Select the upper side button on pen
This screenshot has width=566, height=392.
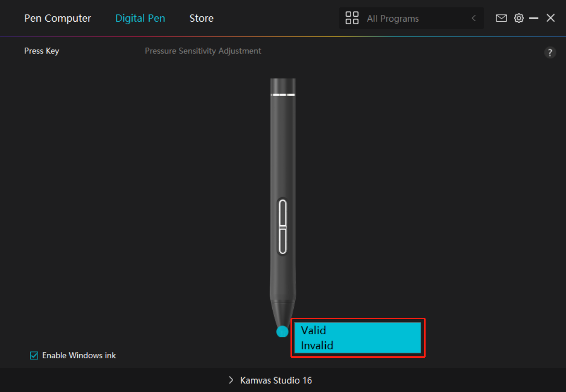(x=283, y=213)
